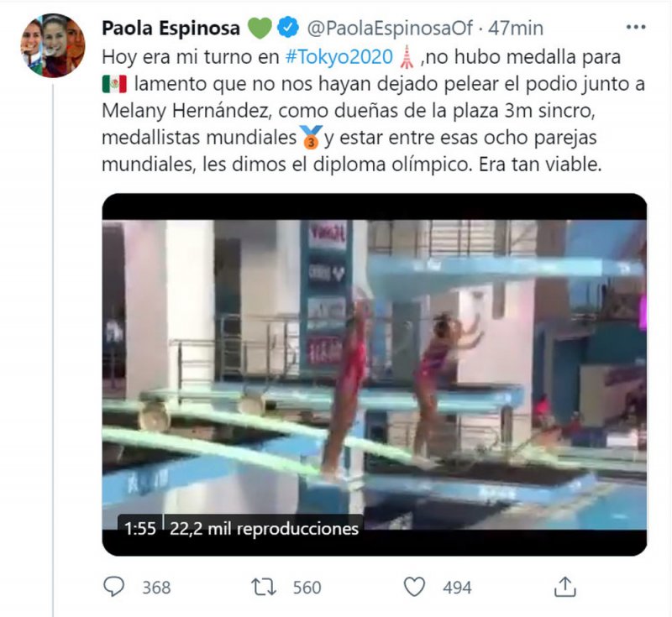Click Paola Espinosa's profile avatar
The height and width of the screenshot is (617, 672).
tap(53, 45)
